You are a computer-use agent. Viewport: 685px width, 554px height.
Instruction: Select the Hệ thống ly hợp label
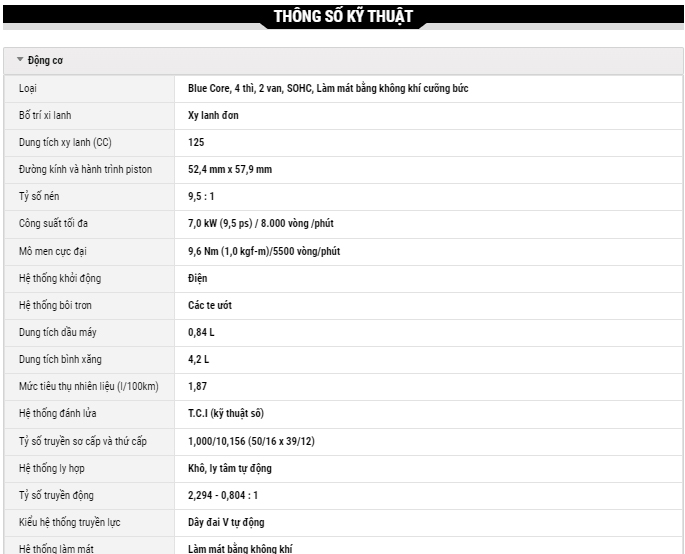[54, 468]
